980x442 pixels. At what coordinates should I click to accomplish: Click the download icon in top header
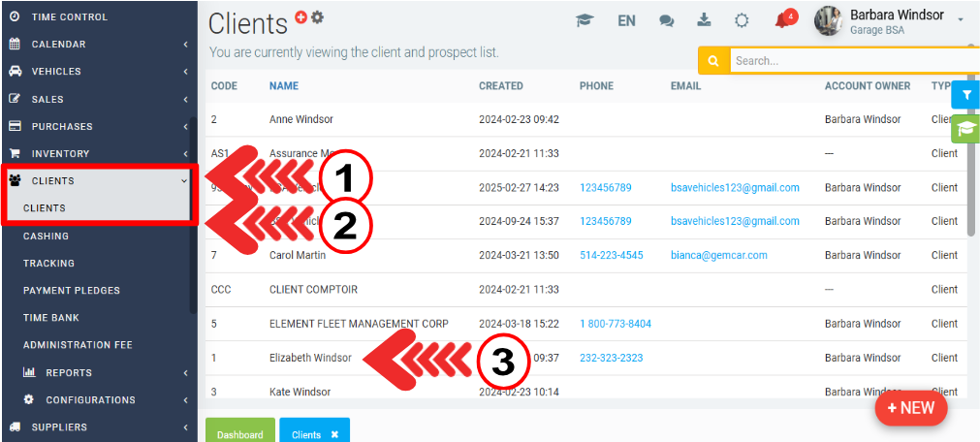pos(705,20)
